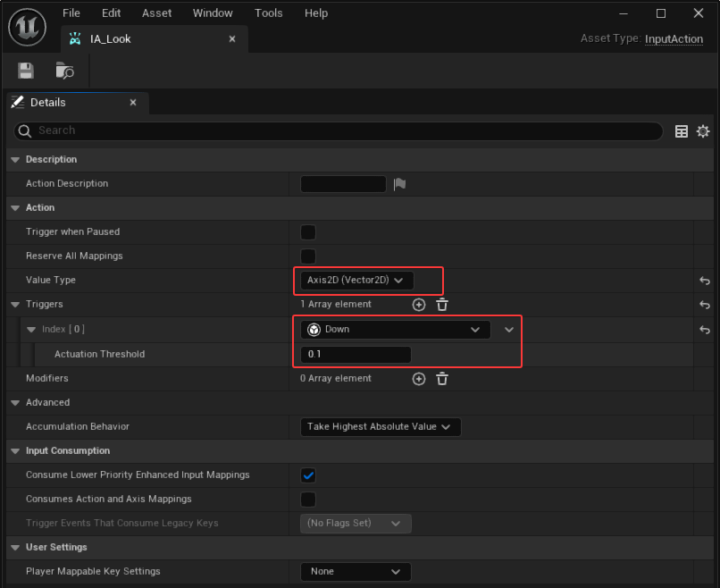
Task: Reset Value Type to default
Action: tap(705, 281)
